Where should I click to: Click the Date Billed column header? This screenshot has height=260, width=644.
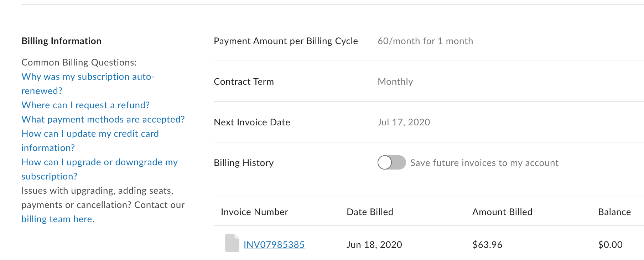click(370, 212)
